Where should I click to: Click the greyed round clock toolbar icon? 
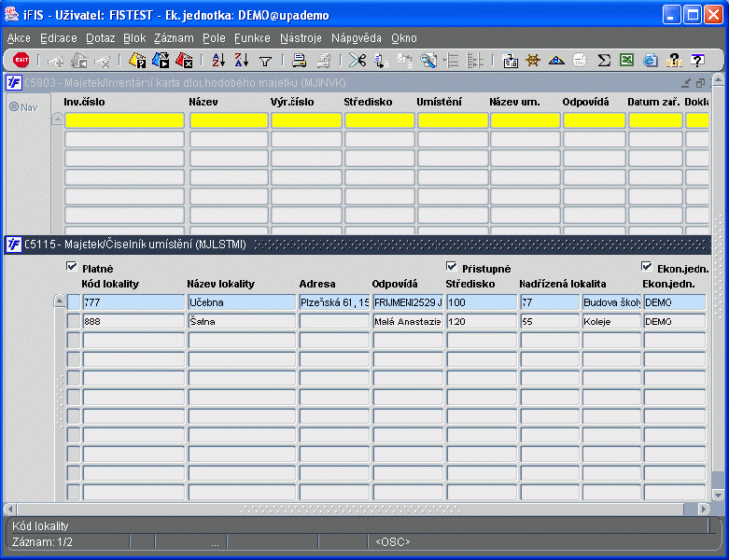point(580,61)
